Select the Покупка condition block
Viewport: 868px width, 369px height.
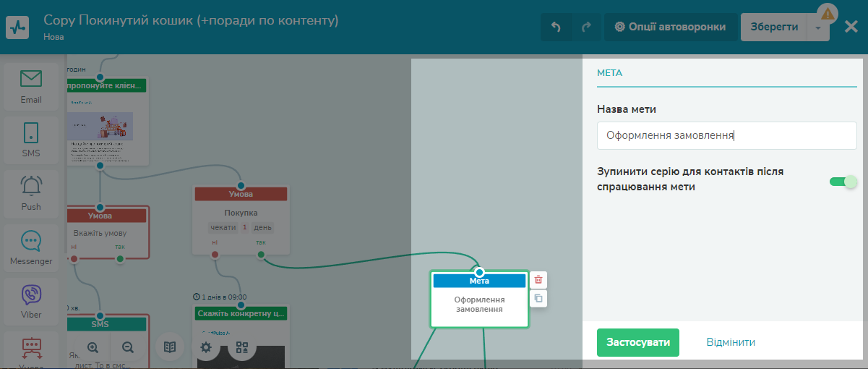pos(241,220)
